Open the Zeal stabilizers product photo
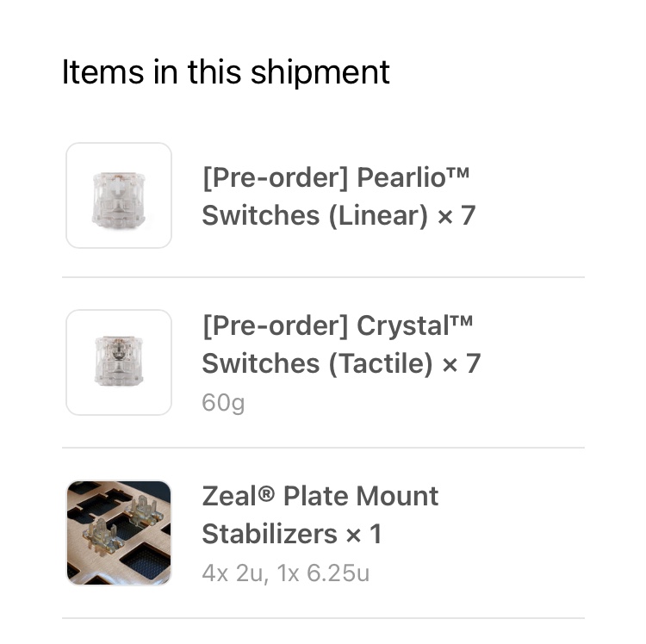The width and height of the screenshot is (646, 644). point(119,533)
